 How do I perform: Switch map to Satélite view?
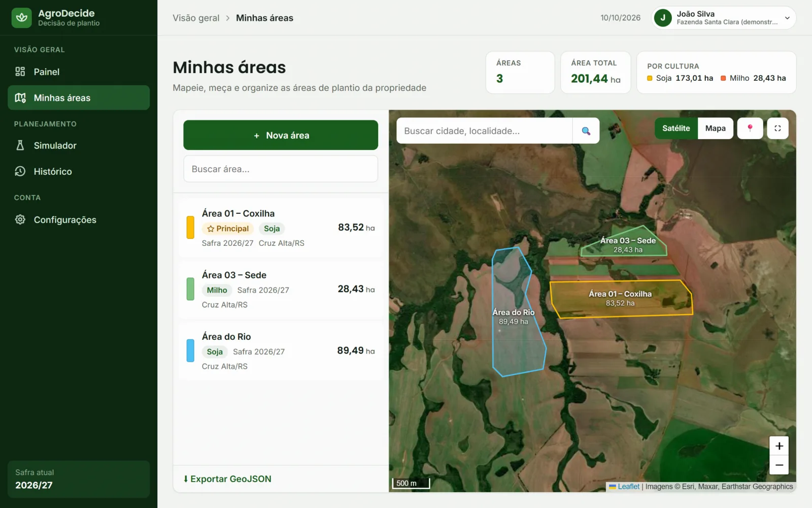pyautogui.click(x=676, y=129)
